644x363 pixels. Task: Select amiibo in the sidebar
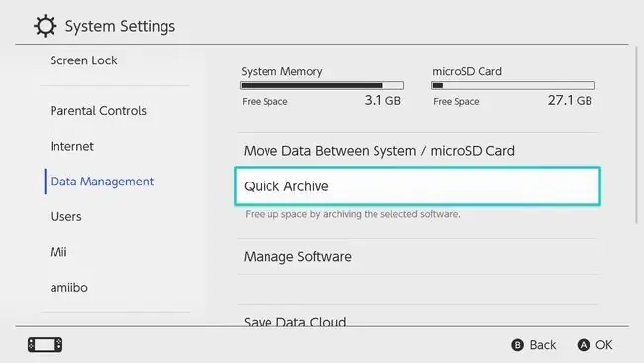(x=69, y=287)
